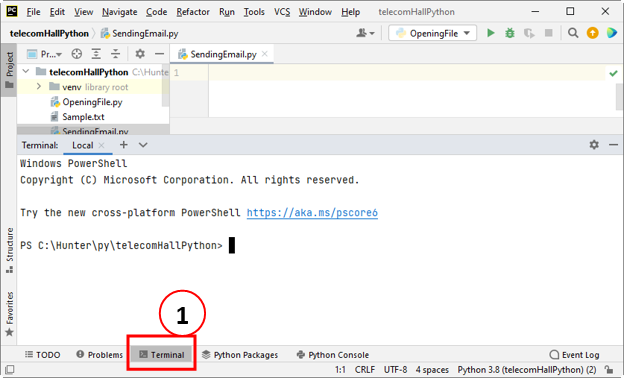Toggle the Favorites sidebar tab
Screen dimensions: 624x378
(9, 314)
